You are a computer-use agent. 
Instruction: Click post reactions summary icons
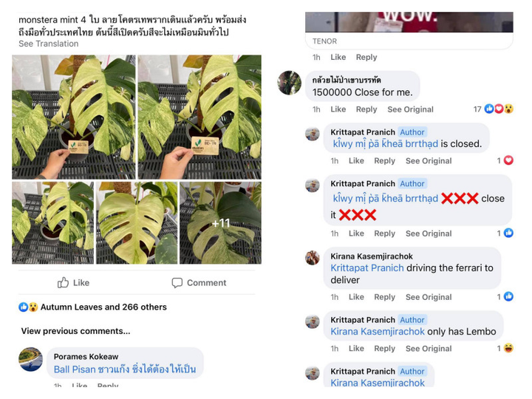tap(28, 307)
